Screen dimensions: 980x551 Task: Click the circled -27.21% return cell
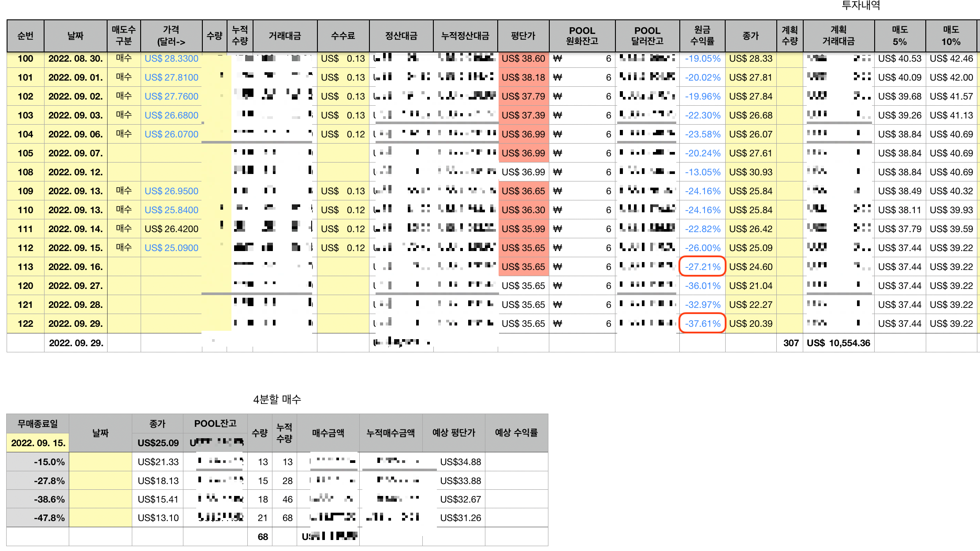(702, 266)
